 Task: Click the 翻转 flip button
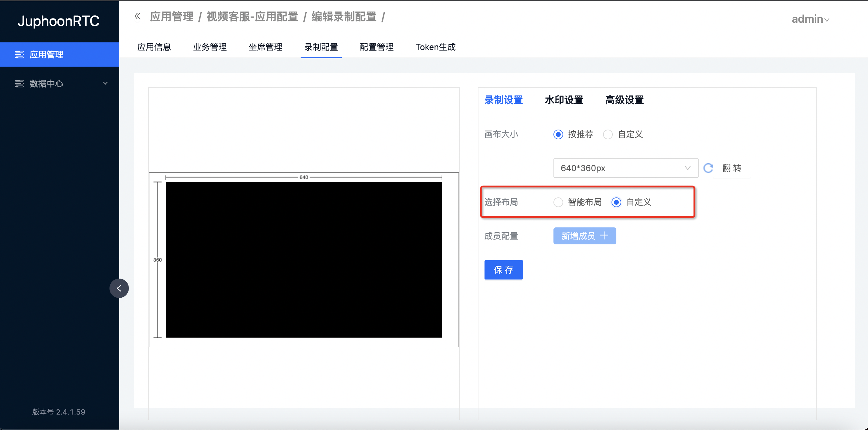point(732,168)
